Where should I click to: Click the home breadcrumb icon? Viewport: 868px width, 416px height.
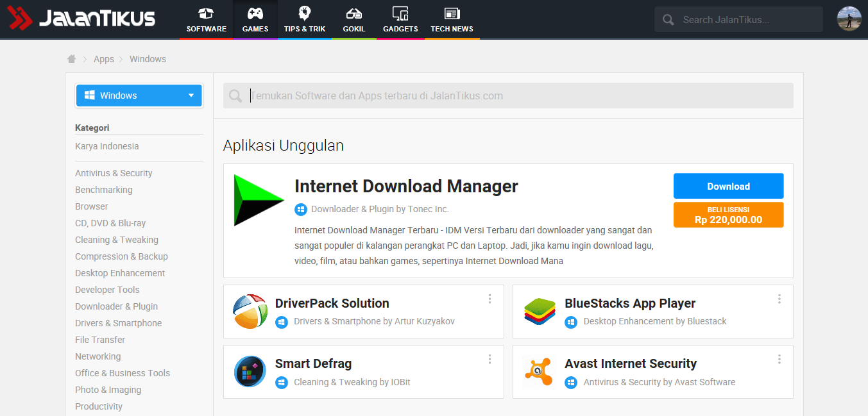72,59
